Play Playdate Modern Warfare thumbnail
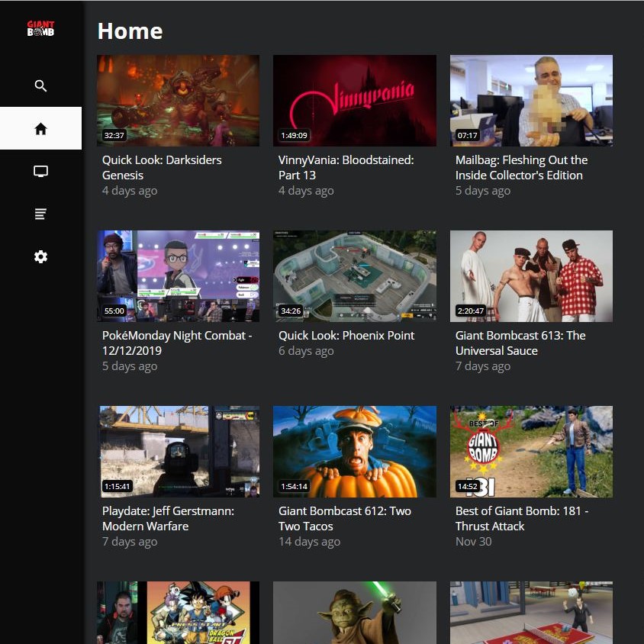Image resolution: width=644 pixels, height=644 pixels. (179, 452)
